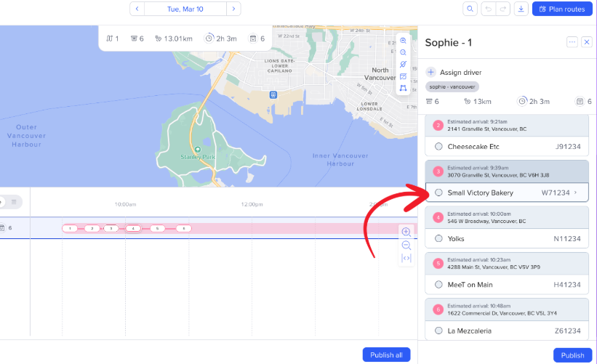597x364 pixels.
Task: Undo the last change
Action: pos(489,9)
